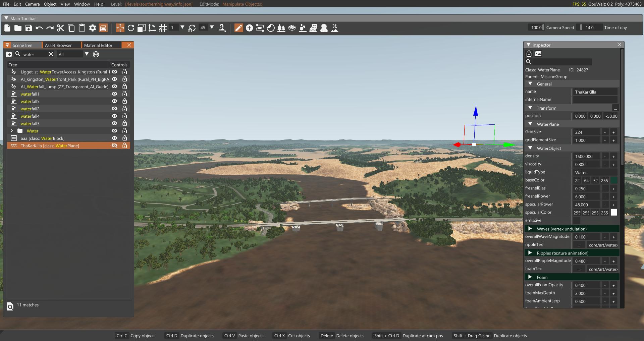Select the Translate gizmo tool
644x341 pixels.
tap(120, 28)
